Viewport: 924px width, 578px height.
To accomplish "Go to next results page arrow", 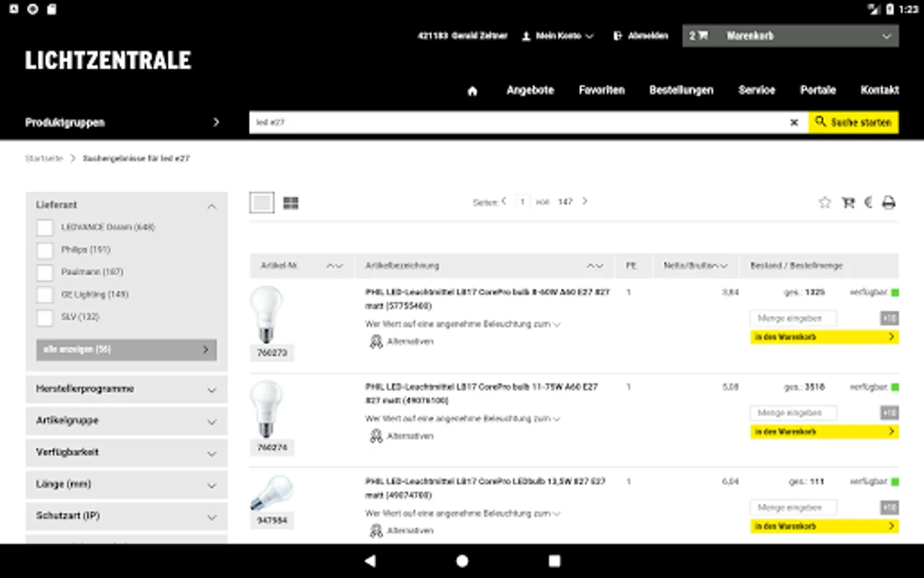I will click(x=585, y=201).
